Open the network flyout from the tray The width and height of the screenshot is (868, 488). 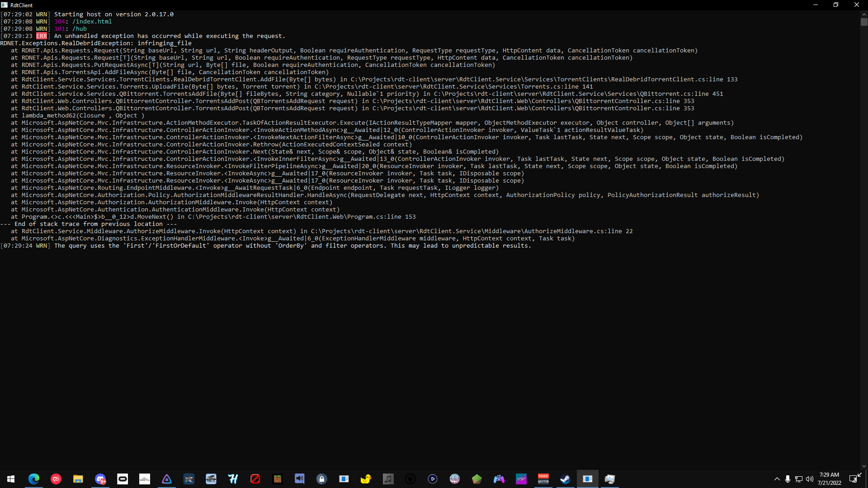coord(799,479)
